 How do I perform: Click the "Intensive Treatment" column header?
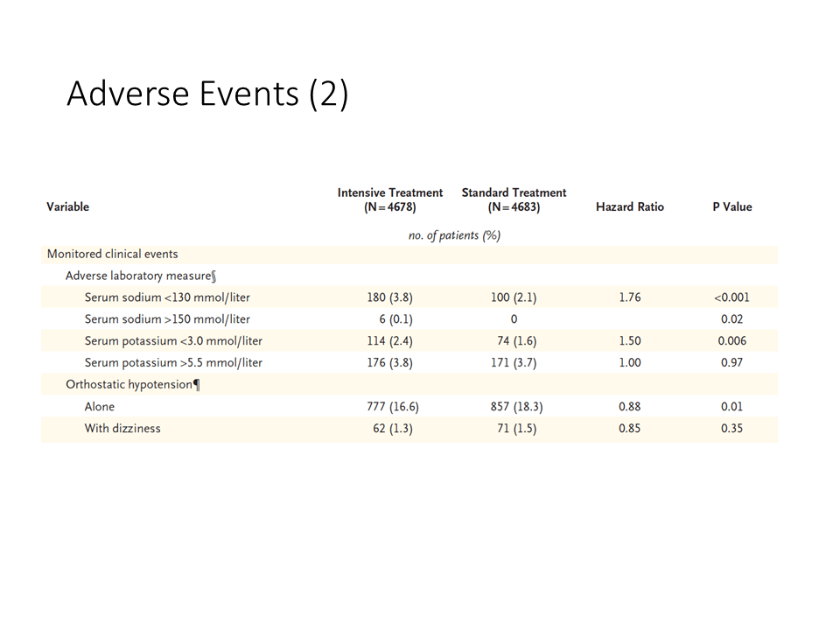click(x=390, y=199)
